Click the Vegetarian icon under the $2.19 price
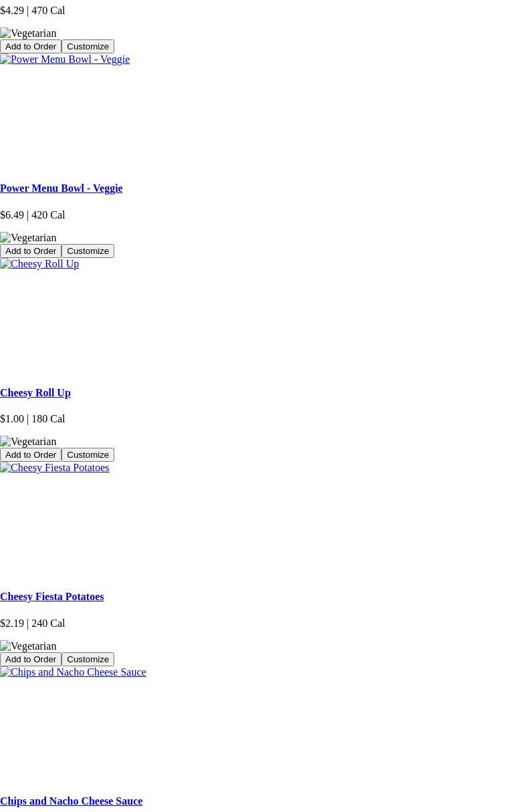This screenshot has height=812, width=514. click(28, 646)
